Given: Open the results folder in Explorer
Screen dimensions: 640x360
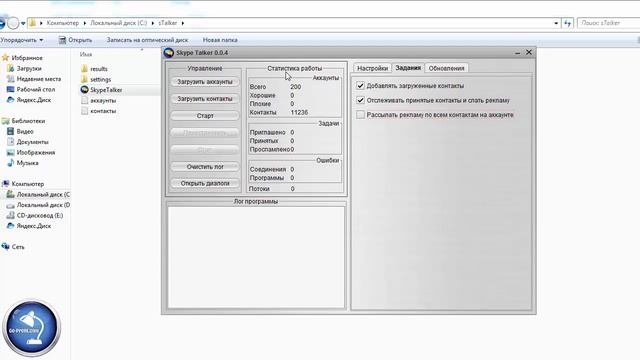Looking at the screenshot, I should pyautogui.click(x=99, y=69).
